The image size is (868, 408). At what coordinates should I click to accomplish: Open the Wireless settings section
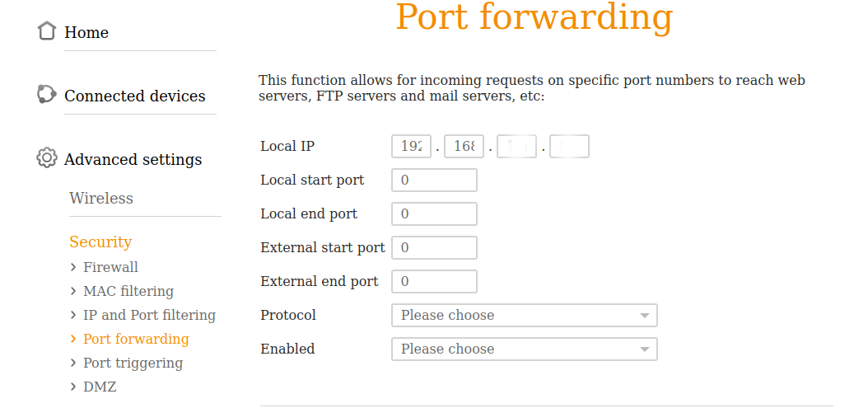pos(101,198)
